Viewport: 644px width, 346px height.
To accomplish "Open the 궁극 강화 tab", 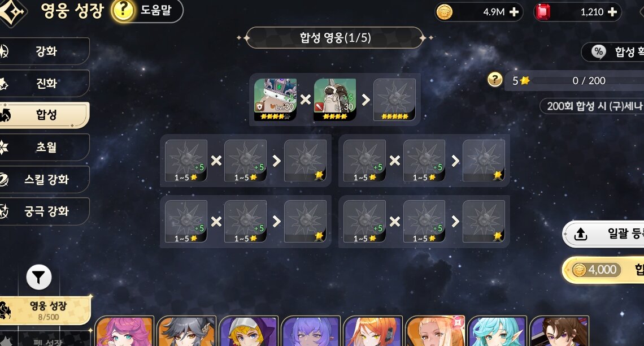I will click(x=45, y=211).
